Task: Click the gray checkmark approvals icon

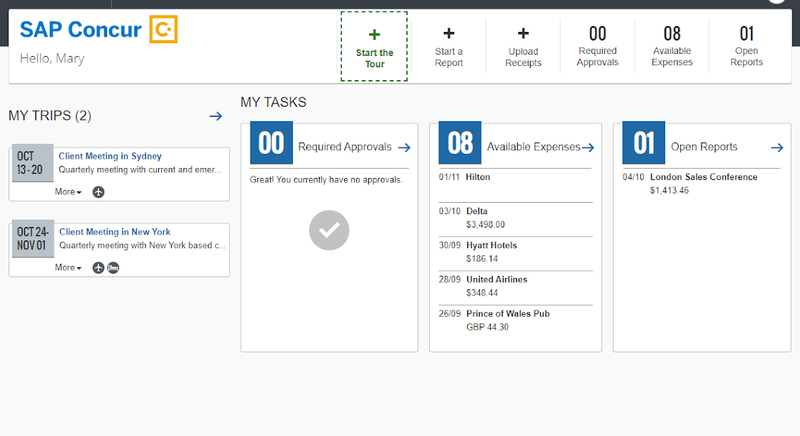Action: [x=329, y=230]
